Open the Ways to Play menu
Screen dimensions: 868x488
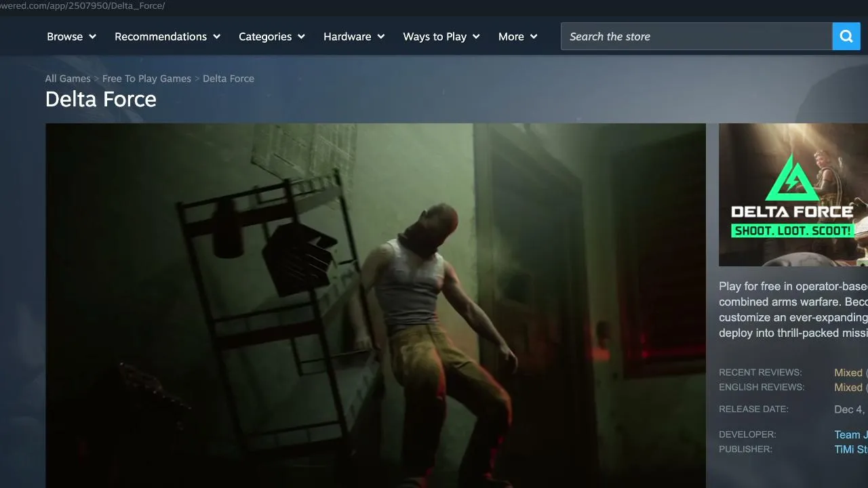pos(441,37)
